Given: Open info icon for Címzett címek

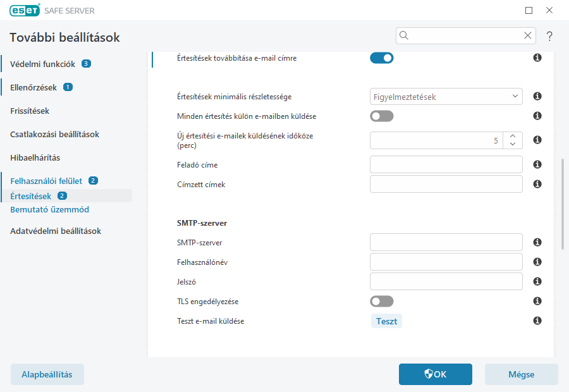Looking at the screenshot, I should point(537,184).
